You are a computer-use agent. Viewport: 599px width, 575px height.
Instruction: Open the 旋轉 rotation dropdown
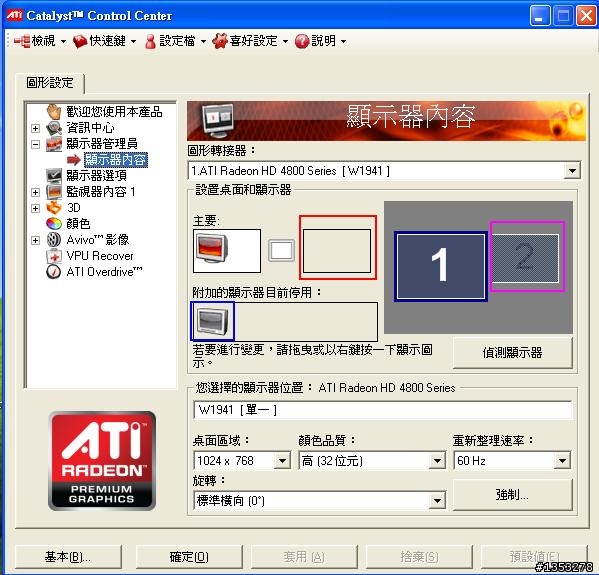tap(437, 500)
